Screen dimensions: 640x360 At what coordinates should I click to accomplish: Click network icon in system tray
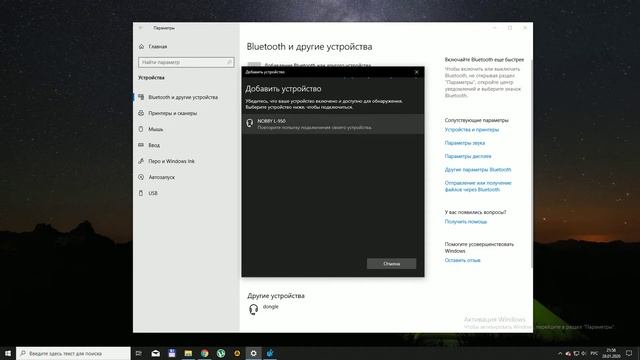576,353
